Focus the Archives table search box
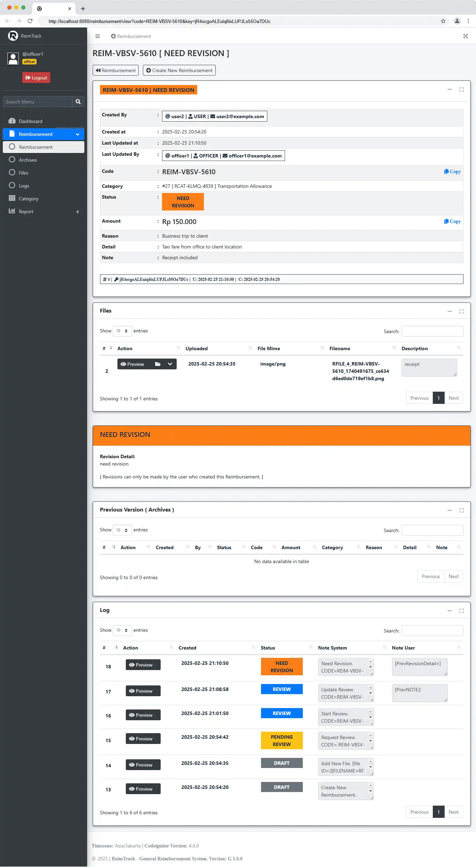The height and width of the screenshot is (868, 476). 432,530
